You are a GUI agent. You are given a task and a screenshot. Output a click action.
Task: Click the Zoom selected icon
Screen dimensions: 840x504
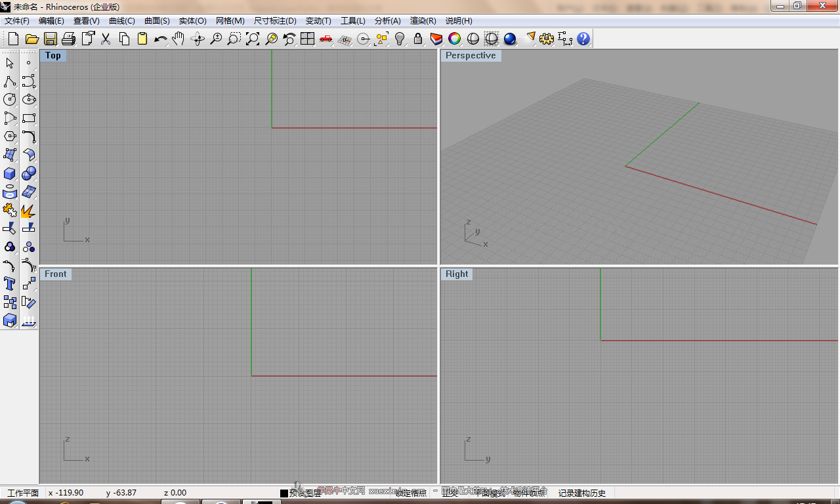tap(271, 39)
